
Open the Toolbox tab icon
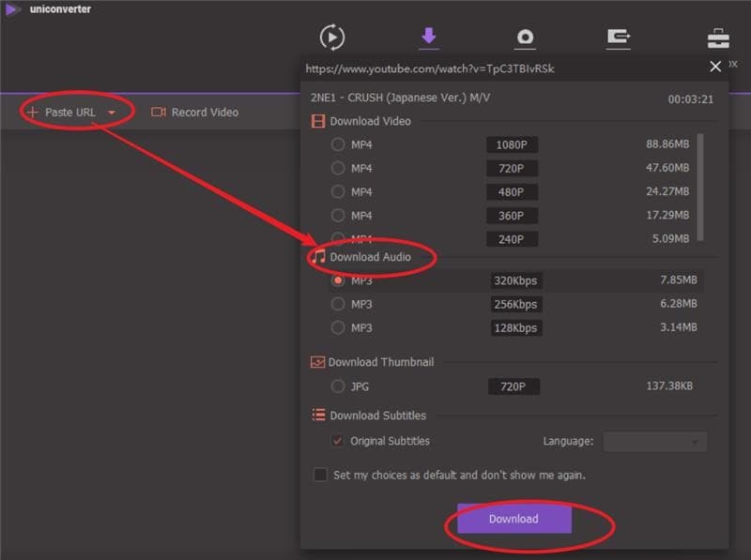coord(718,38)
